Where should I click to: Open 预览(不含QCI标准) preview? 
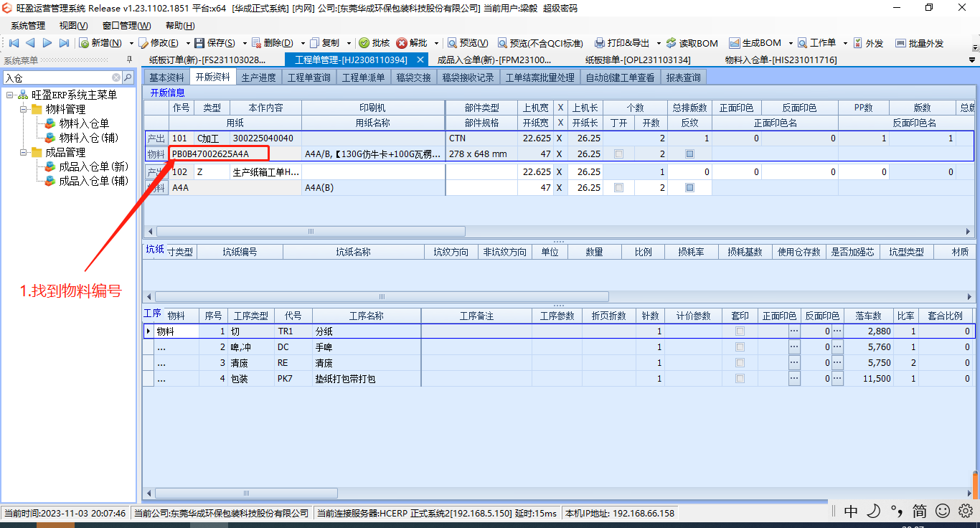(x=541, y=43)
